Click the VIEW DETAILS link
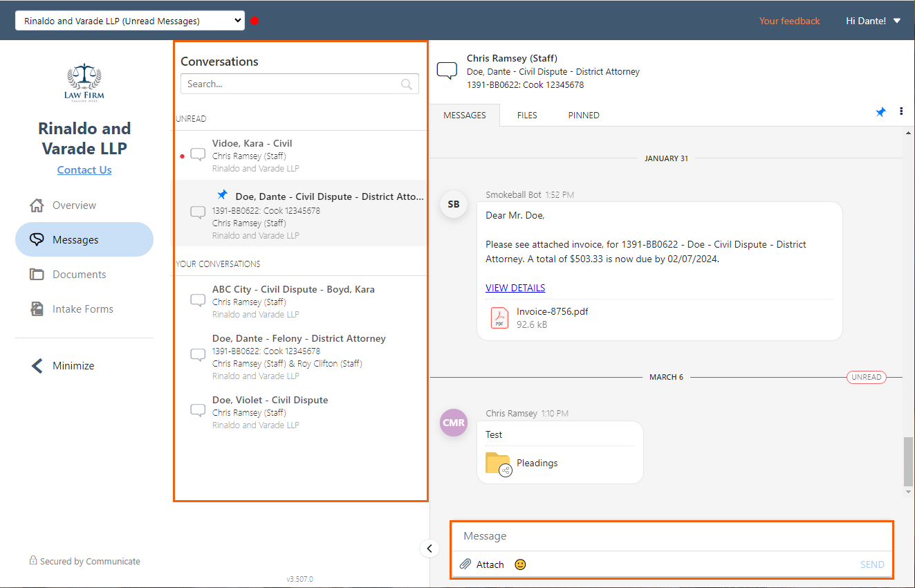 coord(515,287)
